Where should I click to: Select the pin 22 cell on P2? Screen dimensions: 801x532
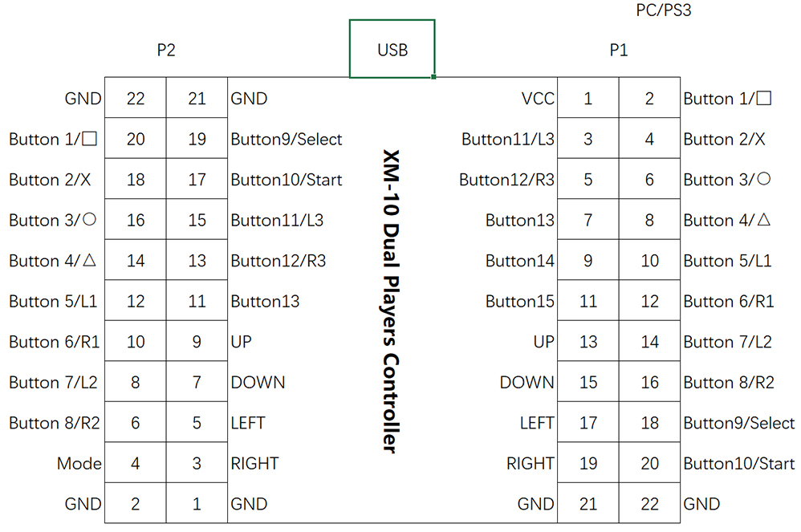pos(136,99)
